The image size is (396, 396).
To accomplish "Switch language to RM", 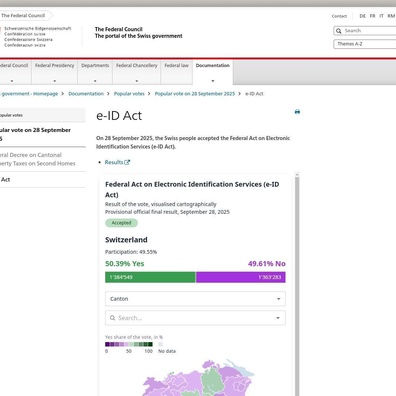I will (391, 16).
